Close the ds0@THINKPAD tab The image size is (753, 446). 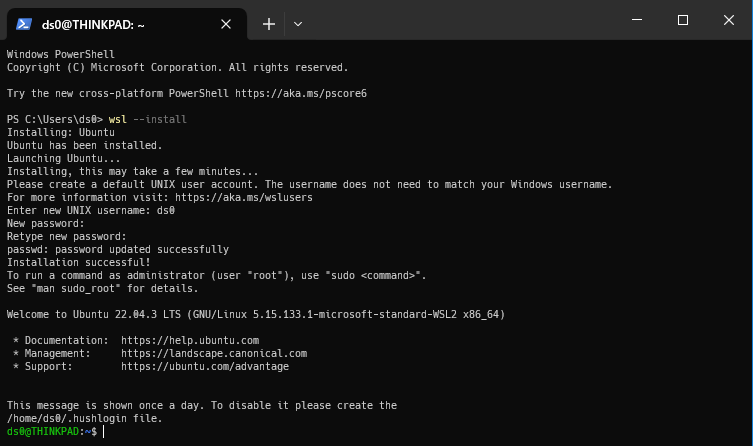(226, 24)
